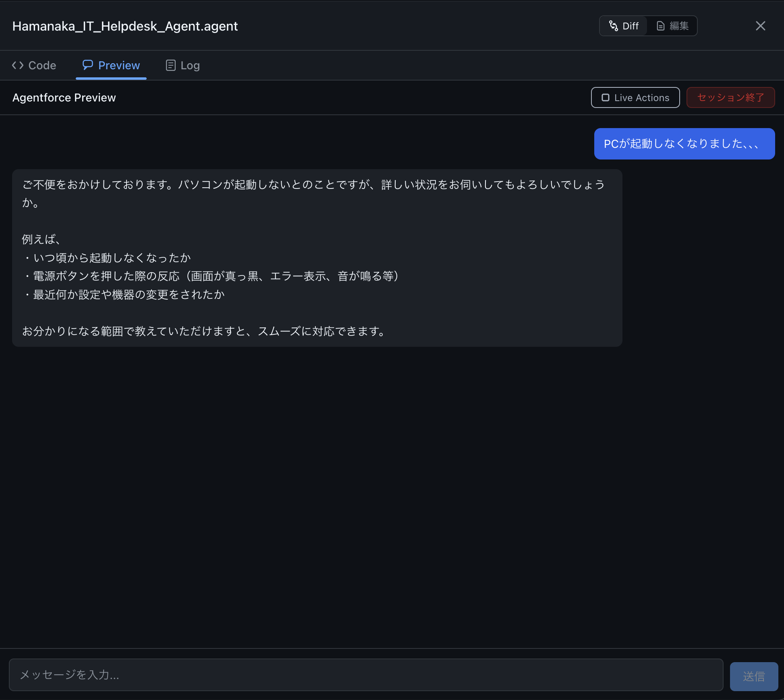This screenshot has height=700, width=784.
Task: Click the 編集 document icon
Action: coord(660,26)
